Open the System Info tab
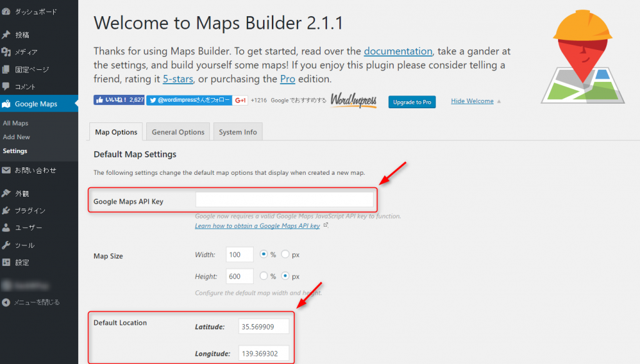The image size is (640, 364). pyautogui.click(x=238, y=132)
